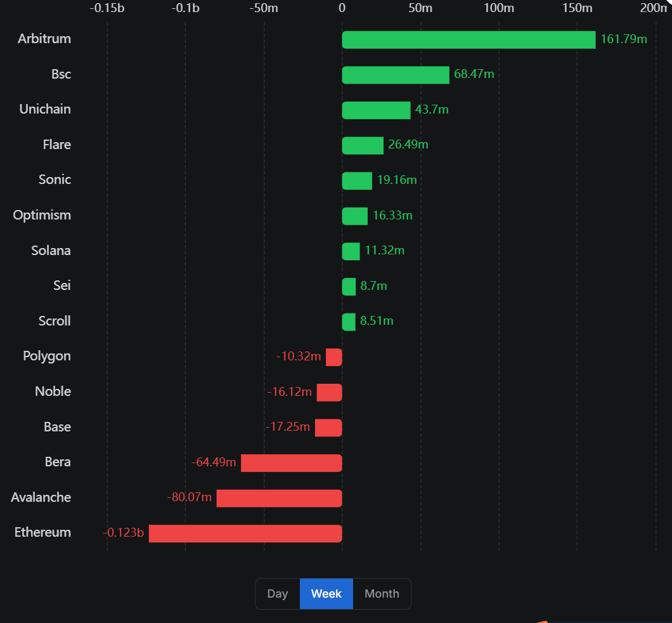
Task: Click the Base chain label
Action: [x=58, y=427]
